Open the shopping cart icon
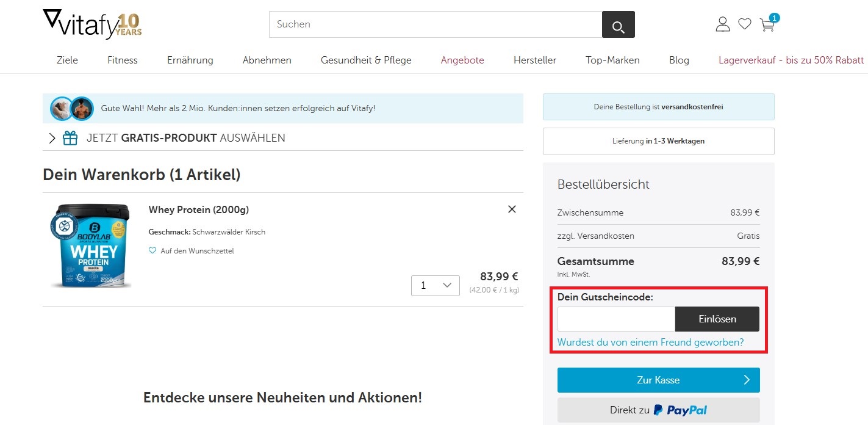This screenshot has width=868, height=425. tap(768, 24)
